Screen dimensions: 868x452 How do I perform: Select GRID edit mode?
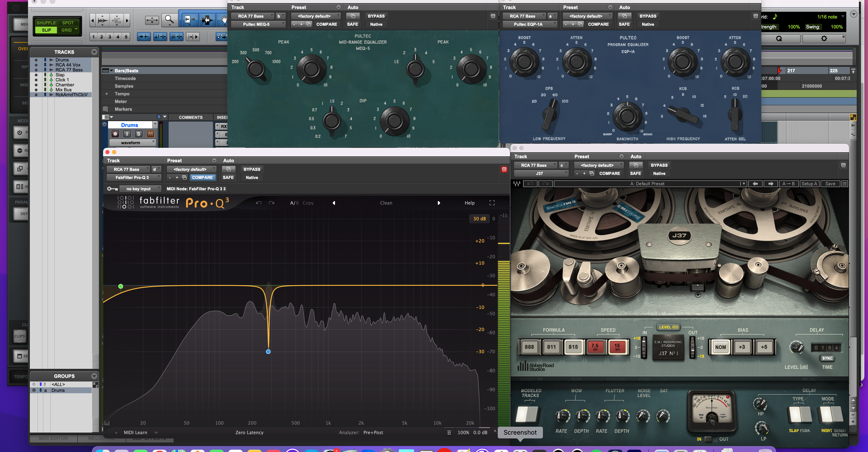click(x=68, y=30)
